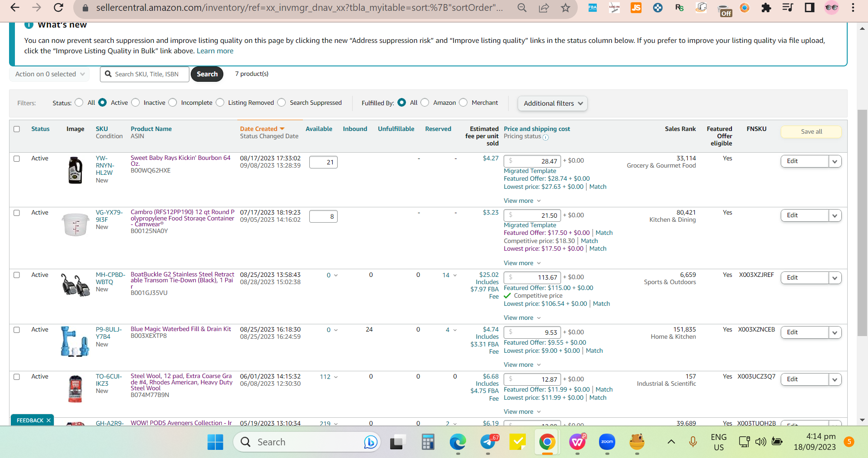Image resolution: width=868 pixels, height=458 pixels.
Task: Open Edit dropdown arrow for Sweet Baby Rays
Action: click(835, 161)
